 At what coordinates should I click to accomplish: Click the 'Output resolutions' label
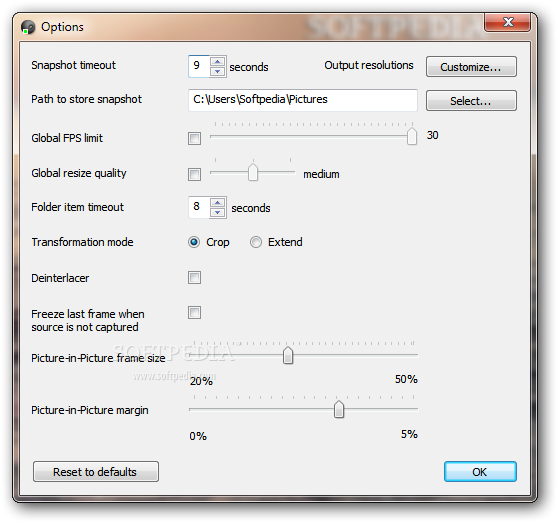369,65
